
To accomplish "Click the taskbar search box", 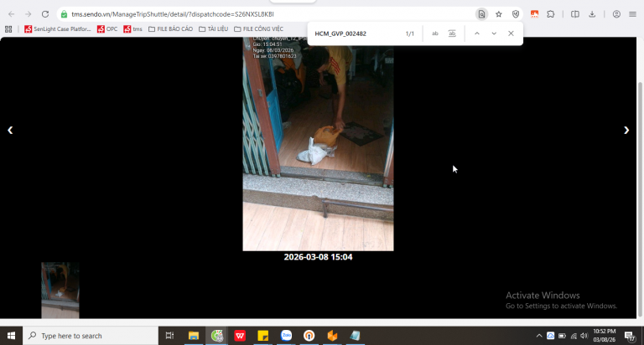I will coord(91,336).
